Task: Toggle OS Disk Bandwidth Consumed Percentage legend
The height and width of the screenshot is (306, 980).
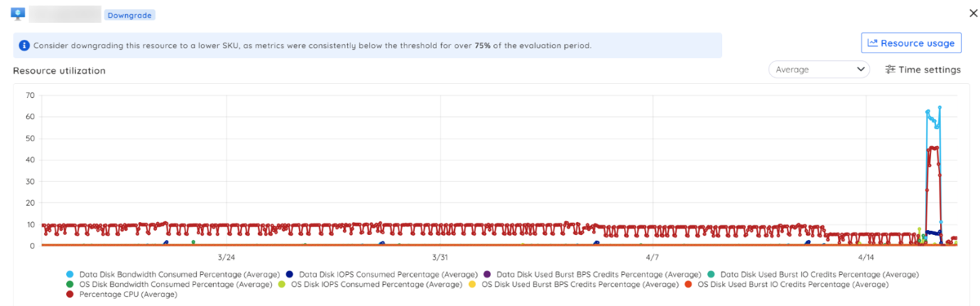Action: tap(175, 285)
